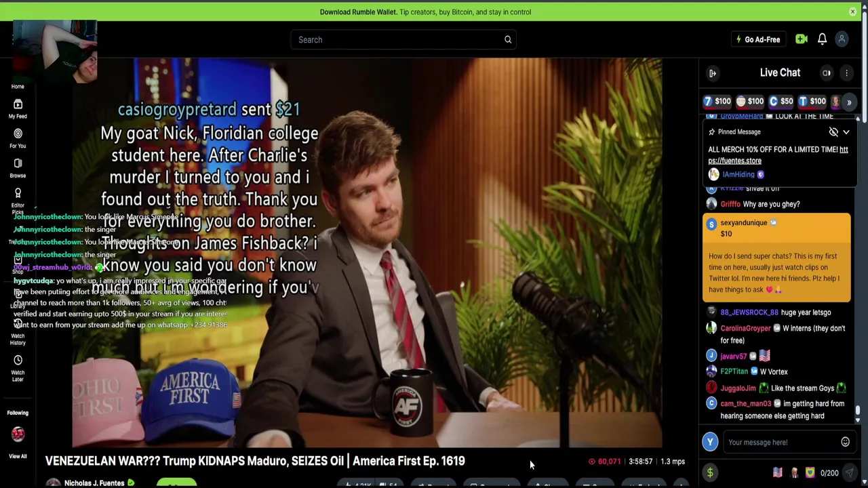Viewport: 868px width, 488px height.
Task: Open the Watch Later list
Action: (x=18, y=369)
